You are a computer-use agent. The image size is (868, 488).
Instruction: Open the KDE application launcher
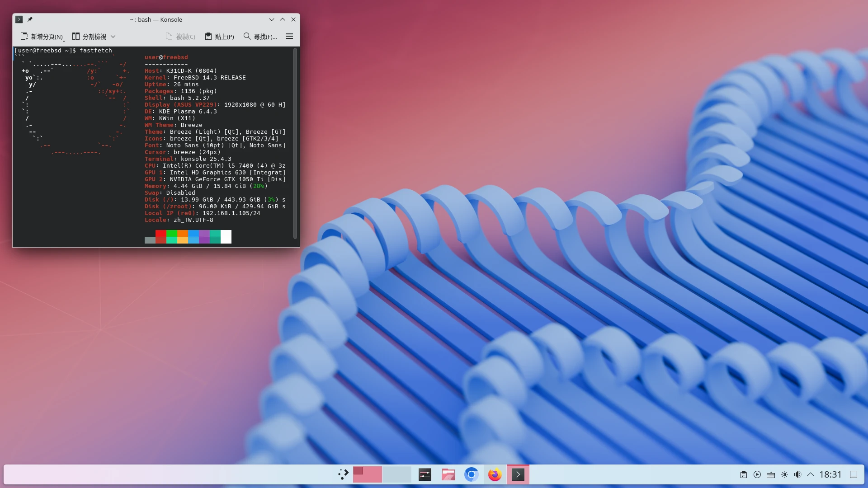(x=343, y=474)
